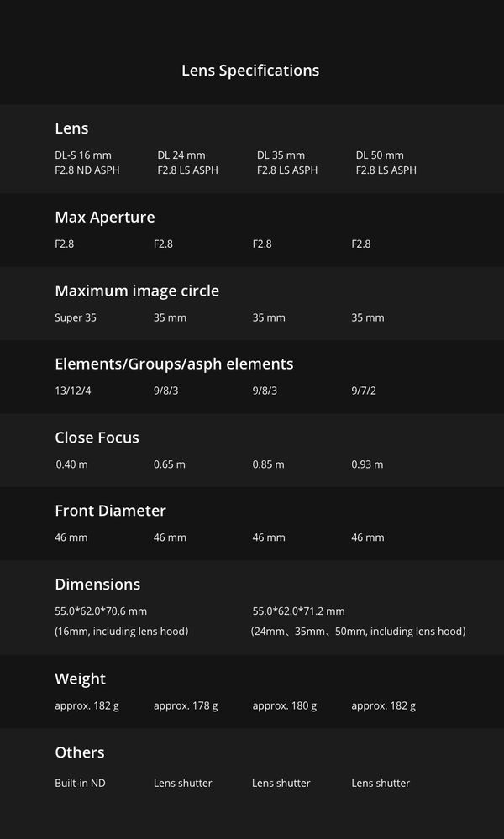The height and width of the screenshot is (839, 504).
Task: Click the 9/7/2 elements value
Action: (x=364, y=391)
